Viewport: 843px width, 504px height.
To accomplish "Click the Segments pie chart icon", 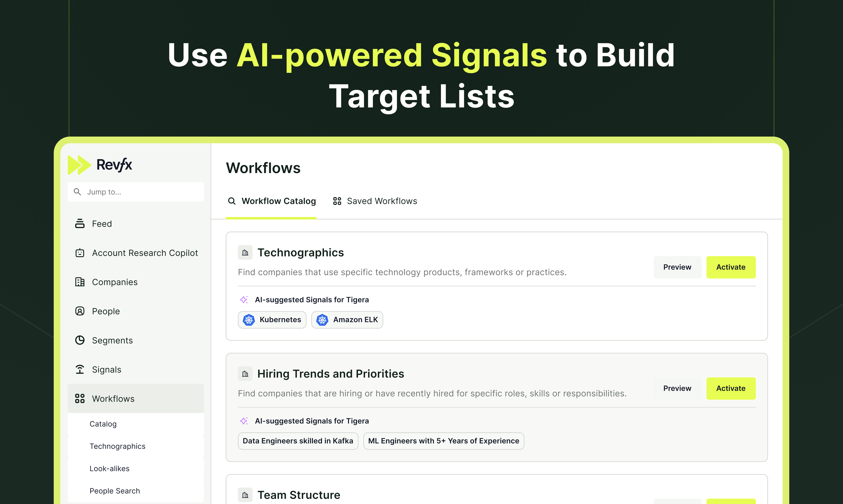I will tap(80, 340).
